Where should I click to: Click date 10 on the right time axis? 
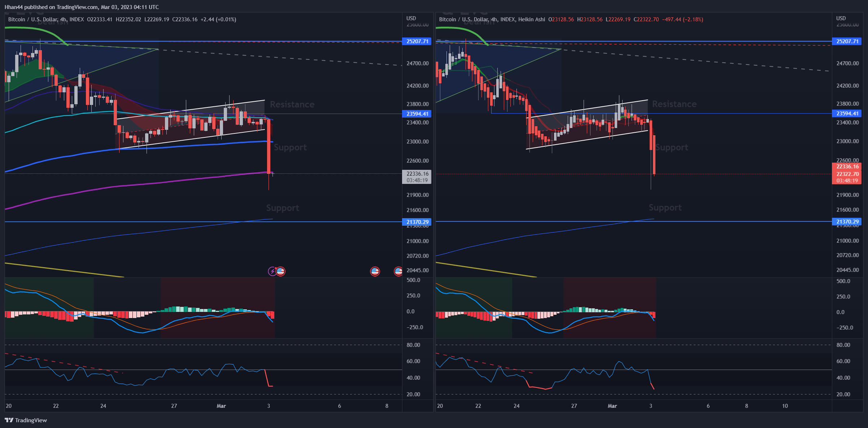pyautogui.click(x=785, y=406)
